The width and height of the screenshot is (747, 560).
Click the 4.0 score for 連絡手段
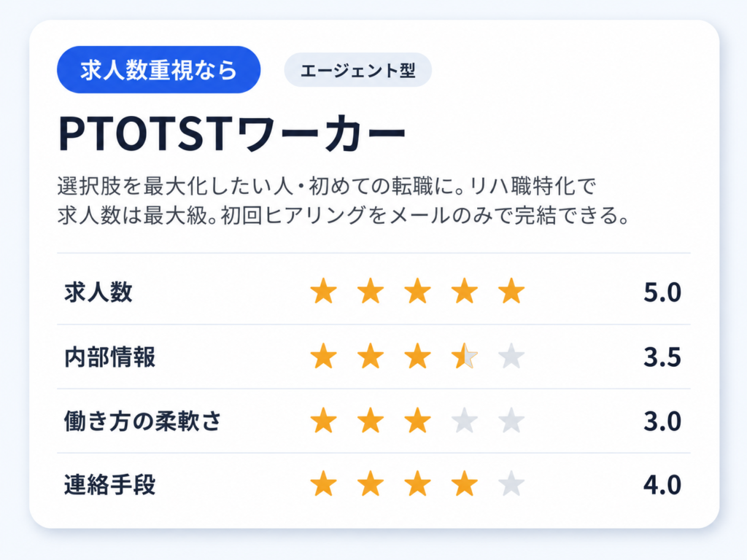(662, 485)
